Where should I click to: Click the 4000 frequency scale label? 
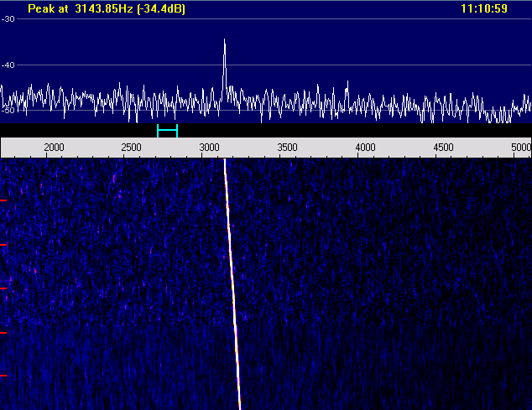pos(365,148)
